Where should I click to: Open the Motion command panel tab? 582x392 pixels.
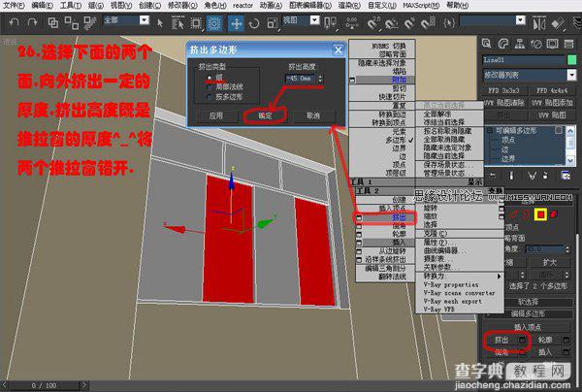536,45
